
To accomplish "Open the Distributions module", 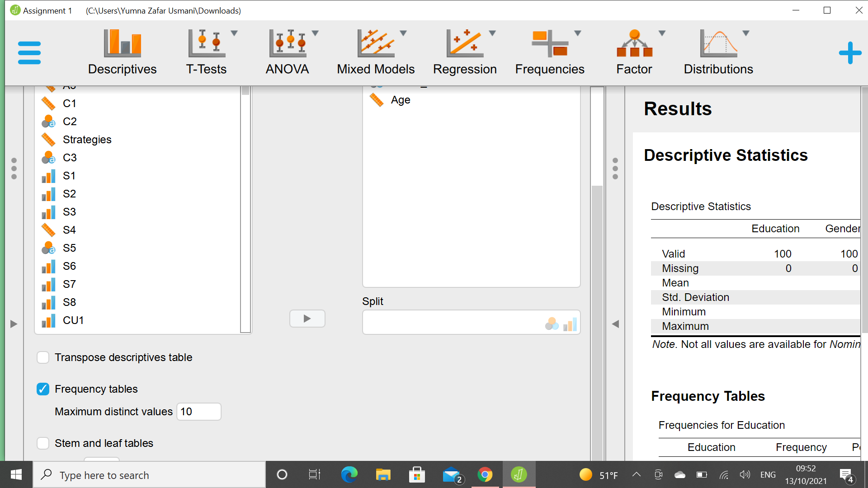I will pyautogui.click(x=718, y=51).
